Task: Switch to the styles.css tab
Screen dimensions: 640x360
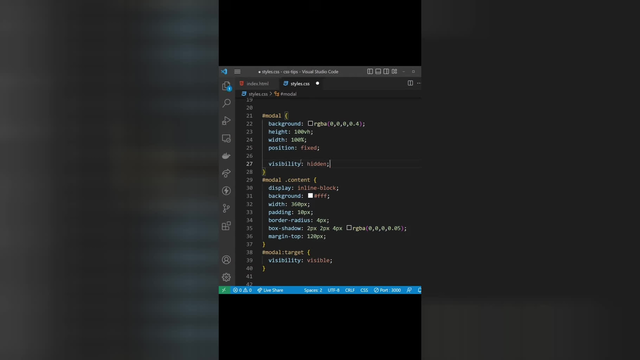Action: click(300, 84)
